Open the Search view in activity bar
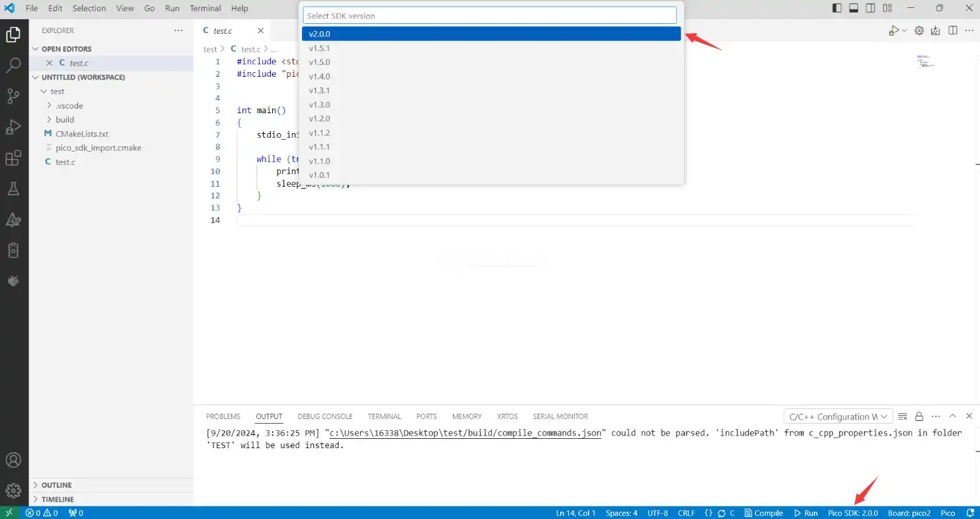The height and width of the screenshot is (519, 980). [13, 65]
